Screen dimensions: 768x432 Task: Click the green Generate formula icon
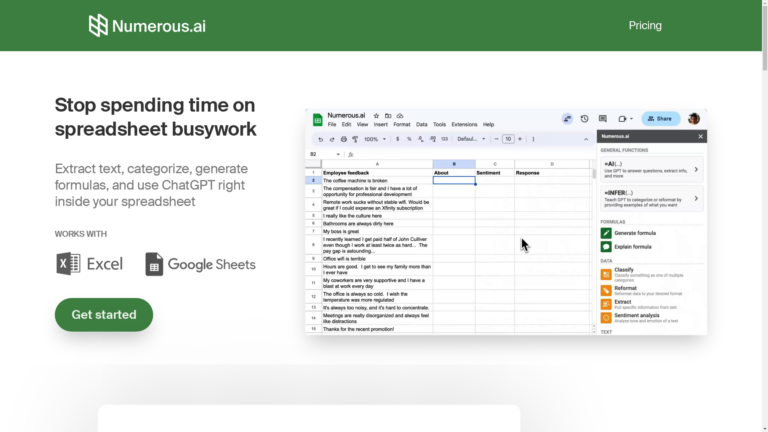click(606, 233)
